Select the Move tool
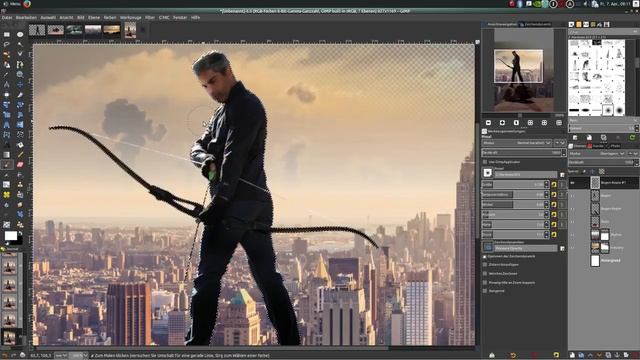The image size is (640, 360). (20, 84)
